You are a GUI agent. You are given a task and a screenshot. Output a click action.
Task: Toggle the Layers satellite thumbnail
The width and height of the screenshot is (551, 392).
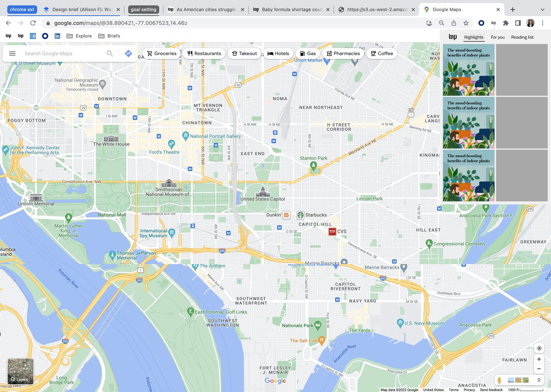pyautogui.click(x=20, y=371)
